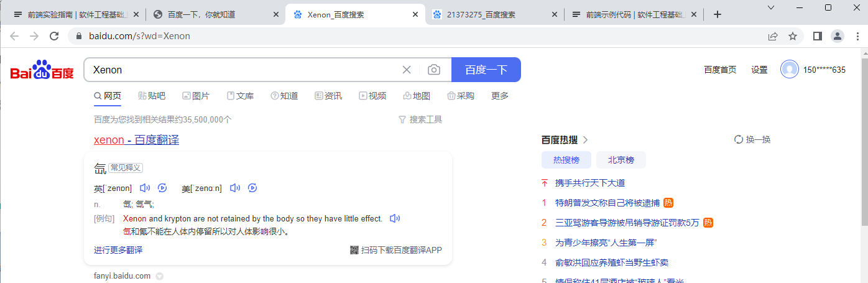Play British pronunciation speaker icon
Screen dimensions: 868x283
145,188
